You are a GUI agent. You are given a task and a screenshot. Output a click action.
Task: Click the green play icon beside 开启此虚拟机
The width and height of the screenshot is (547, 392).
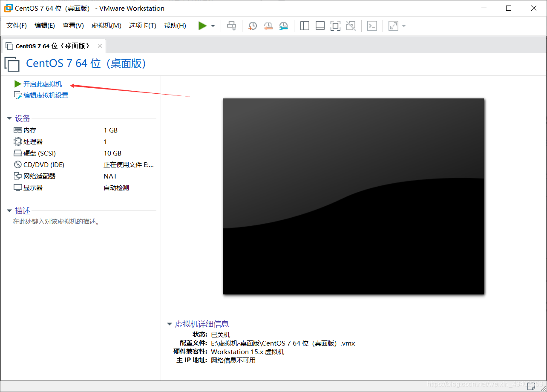coord(17,84)
